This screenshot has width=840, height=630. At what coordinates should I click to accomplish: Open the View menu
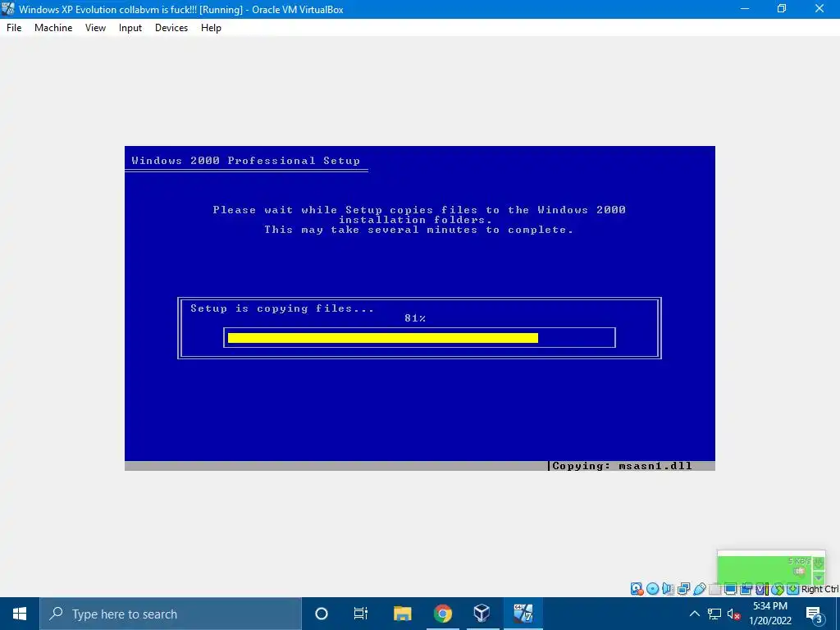(95, 28)
